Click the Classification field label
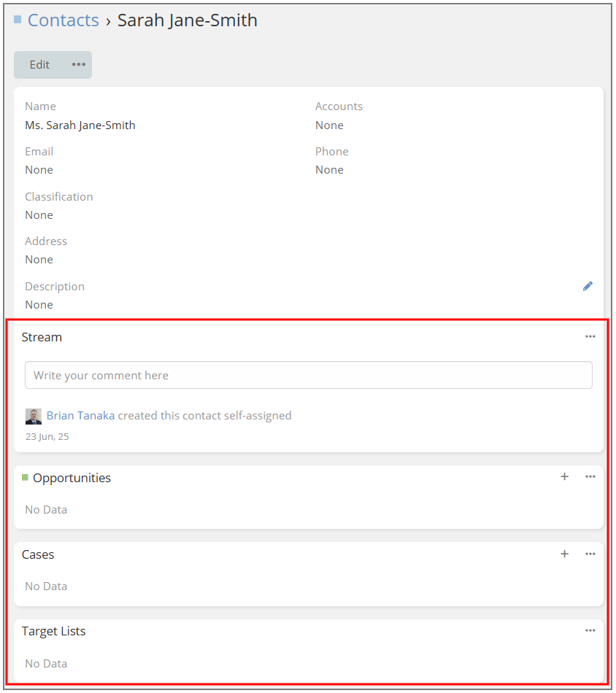The height and width of the screenshot is (693, 616). tap(59, 197)
